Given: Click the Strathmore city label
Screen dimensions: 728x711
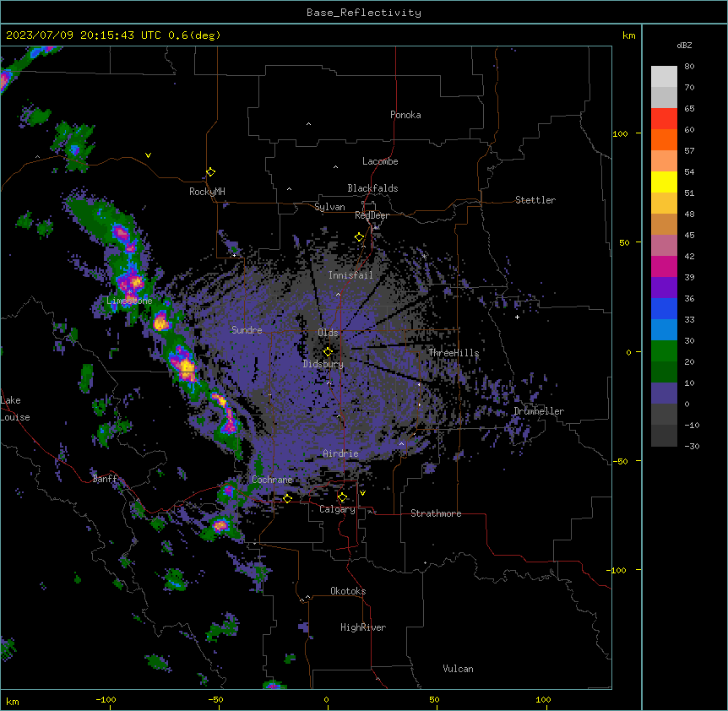Looking at the screenshot, I should pyautogui.click(x=436, y=513).
